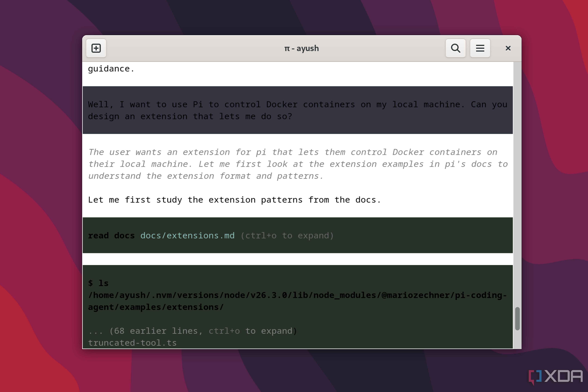The image size is (588, 392).
Task: Click the docs/extensions.md file path
Action: pyautogui.click(x=188, y=235)
